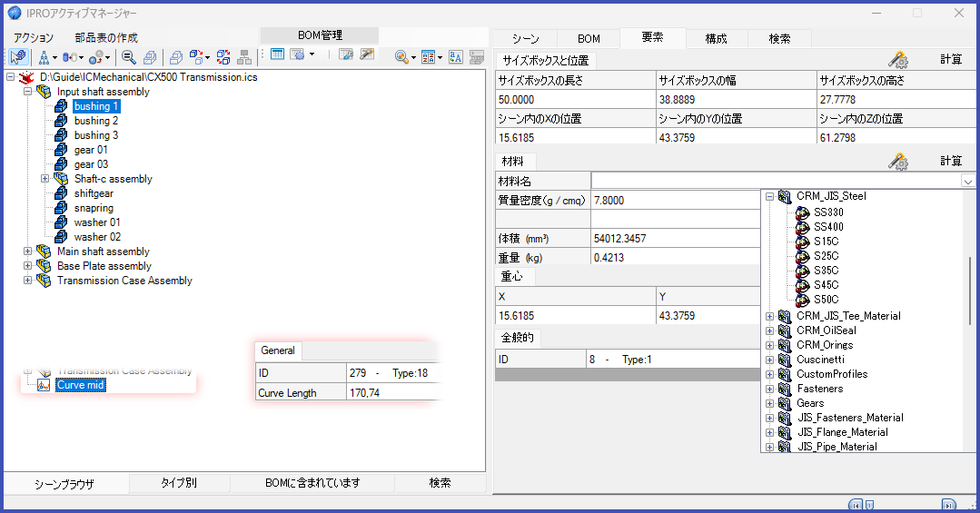This screenshot has width=980, height=513.
Task: Switch to the タイプ別 bottom tab
Action: click(x=178, y=483)
